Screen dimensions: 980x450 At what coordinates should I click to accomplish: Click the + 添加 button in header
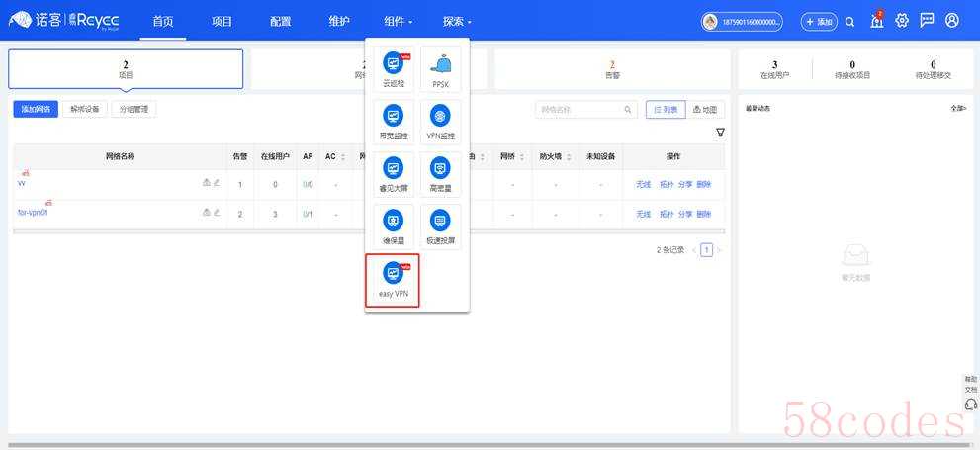(820, 21)
